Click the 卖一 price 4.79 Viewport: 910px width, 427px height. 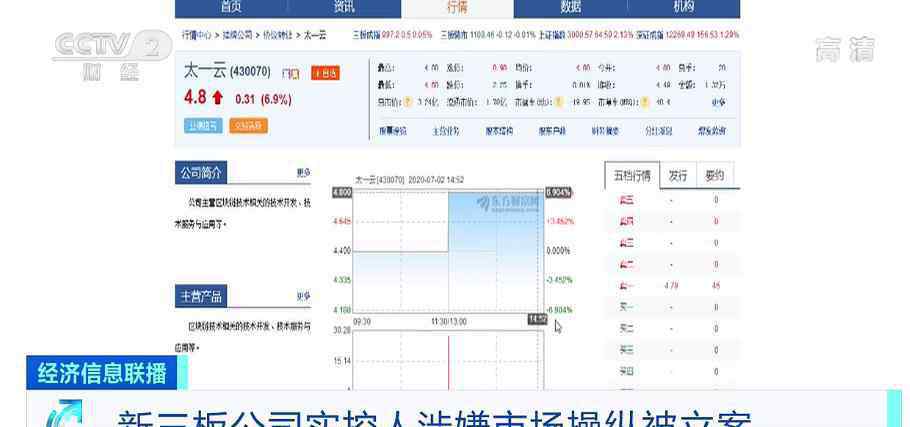671,285
